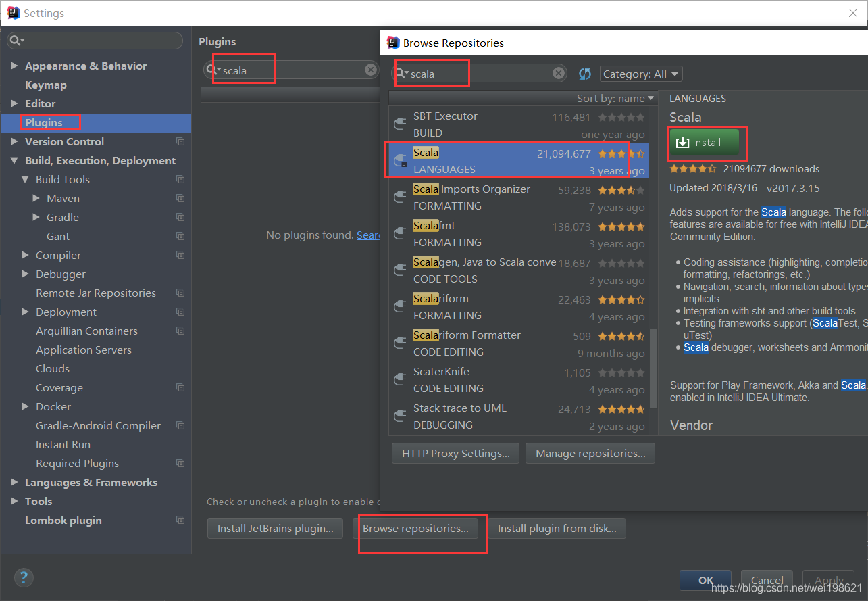Open the Category: All dropdown
The height and width of the screenshot is (601, 868).
point(640,74)
